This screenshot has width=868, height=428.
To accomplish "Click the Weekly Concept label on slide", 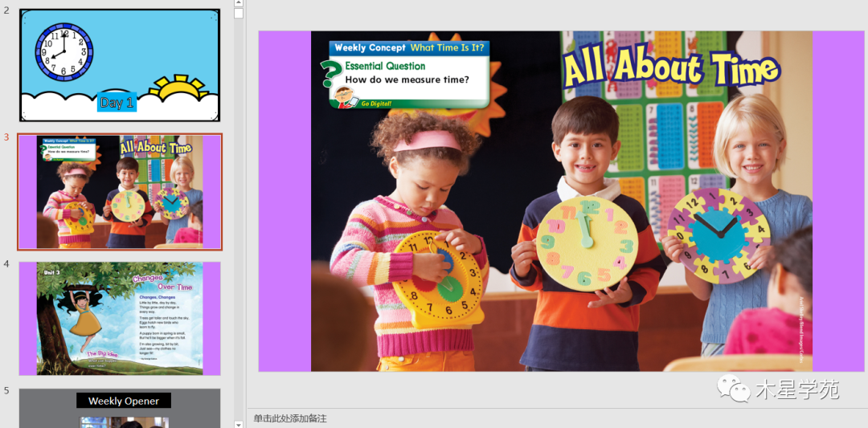I will 370,47.
